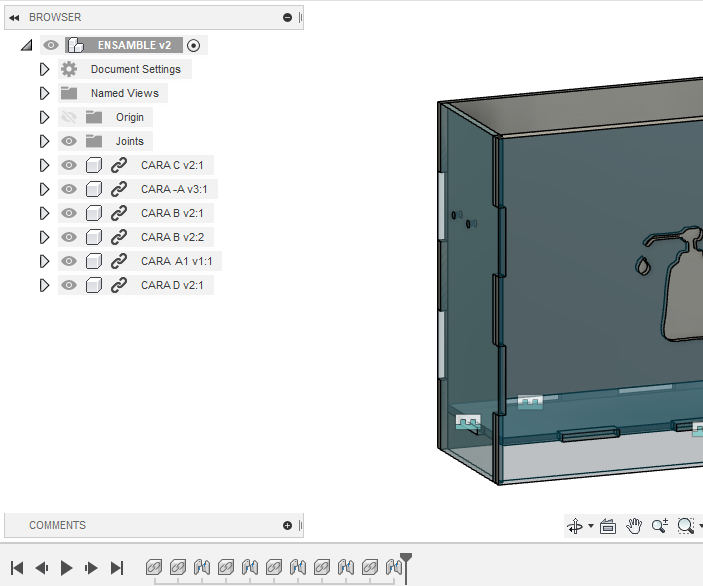Toggle visibility of ENSAMBLE v2 root
The width and height of the screenshot is (703, 586).
[51, 45]
